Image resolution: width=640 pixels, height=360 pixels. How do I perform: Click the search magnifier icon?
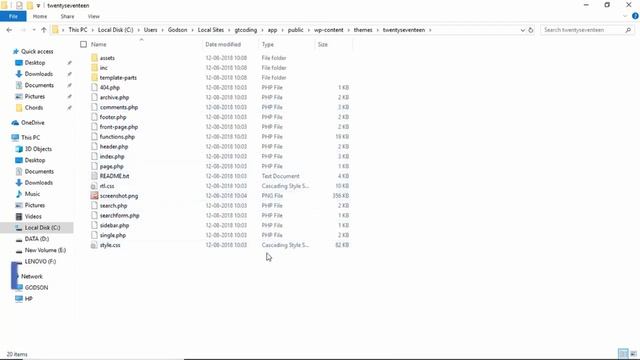point(628,30)
